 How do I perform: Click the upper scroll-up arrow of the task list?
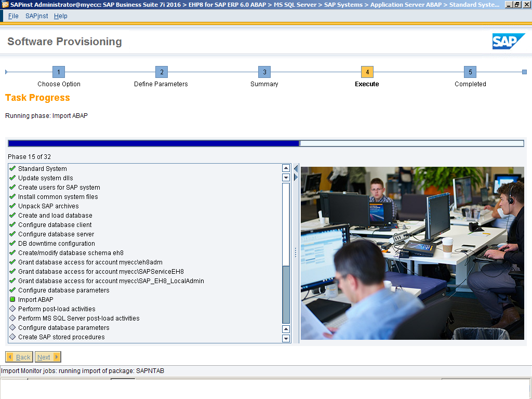[286, 168]
